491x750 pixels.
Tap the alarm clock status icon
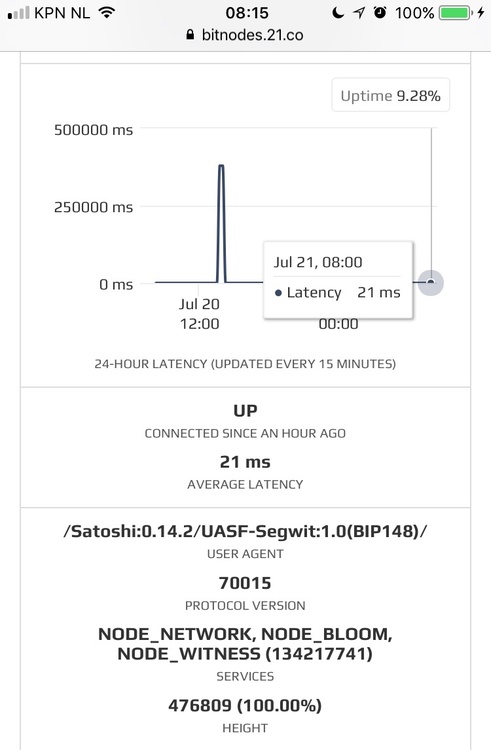[380, 12]
